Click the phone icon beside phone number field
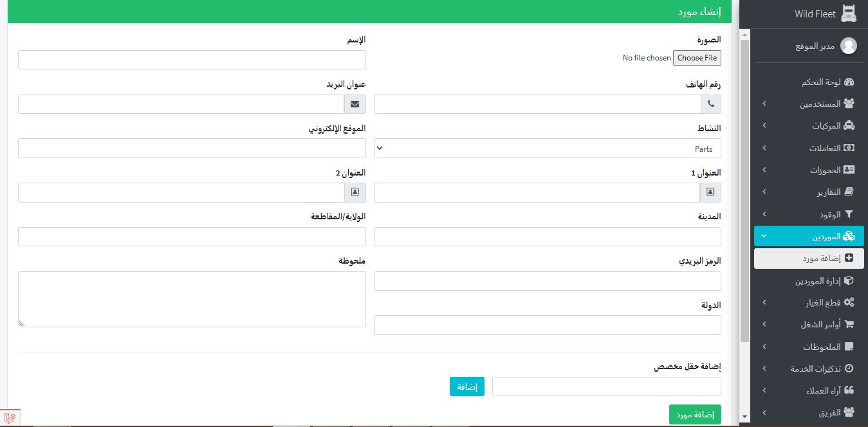The width and height of the screenshot is (868, 427). click(x=711, y=104)
